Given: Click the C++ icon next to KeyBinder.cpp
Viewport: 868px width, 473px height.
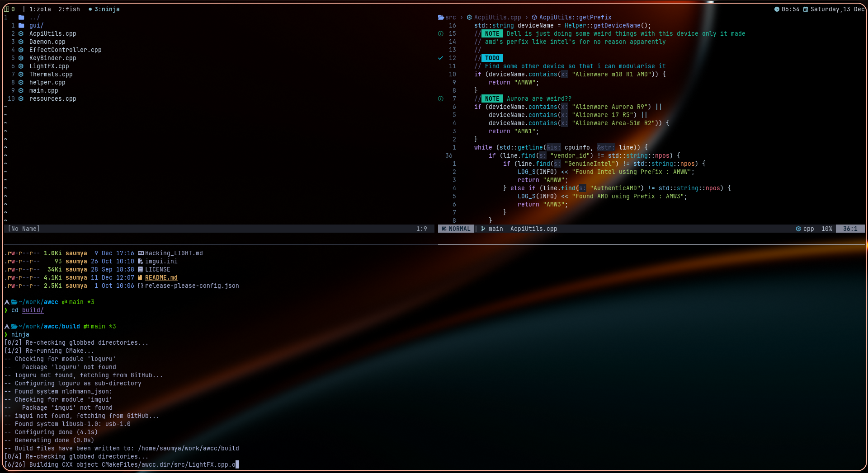Looking at the screenshot, I should point(21,58).
